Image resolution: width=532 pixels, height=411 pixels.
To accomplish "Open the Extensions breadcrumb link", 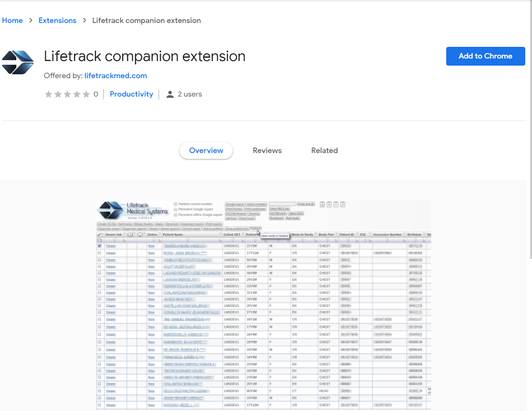I will pyautogui.click(x=57, y=20).
